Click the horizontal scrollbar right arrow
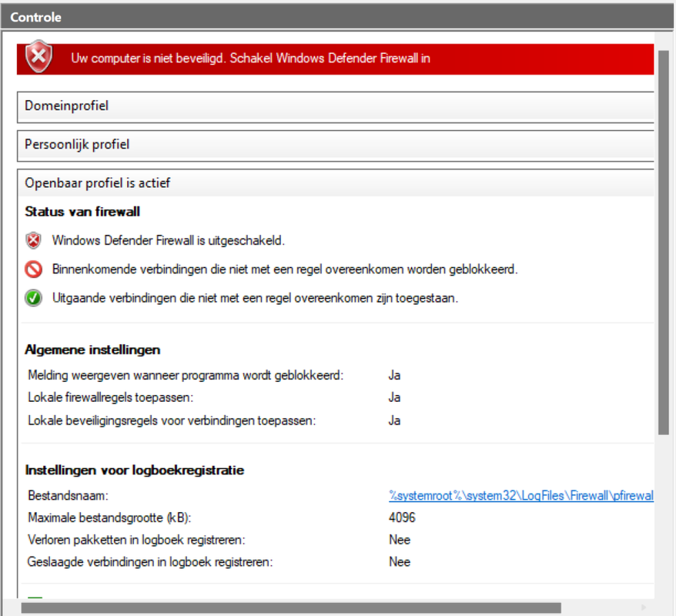 pos(644,608)
